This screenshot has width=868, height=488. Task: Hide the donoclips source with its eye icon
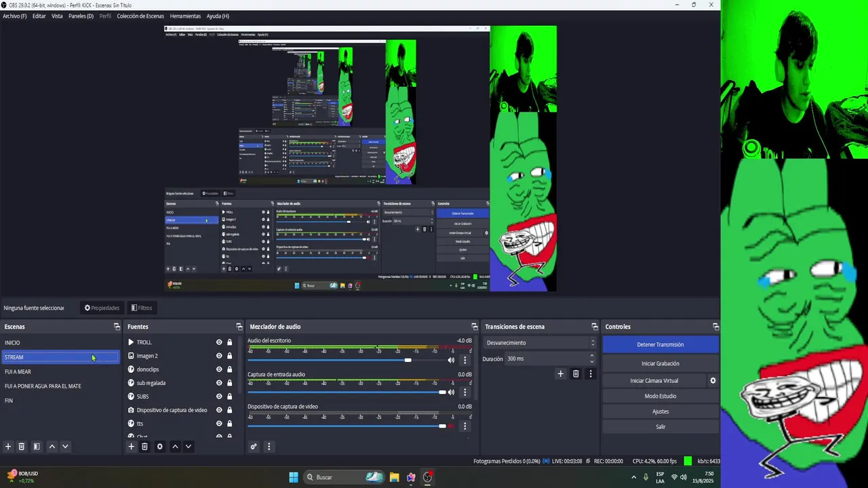pyautogui.click(x=219, y=369)
